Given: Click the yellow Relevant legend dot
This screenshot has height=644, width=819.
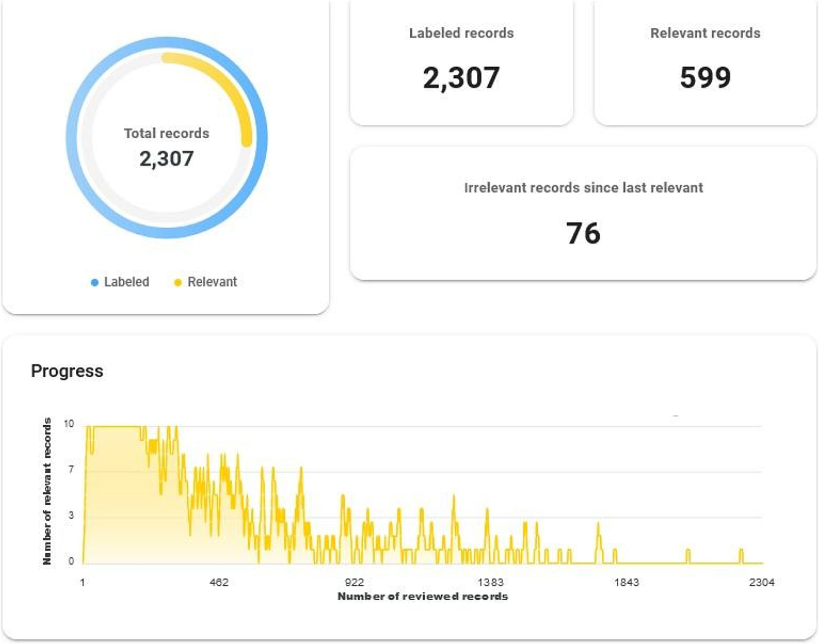Looking at the screenshot, I should [x=178, y=283].
